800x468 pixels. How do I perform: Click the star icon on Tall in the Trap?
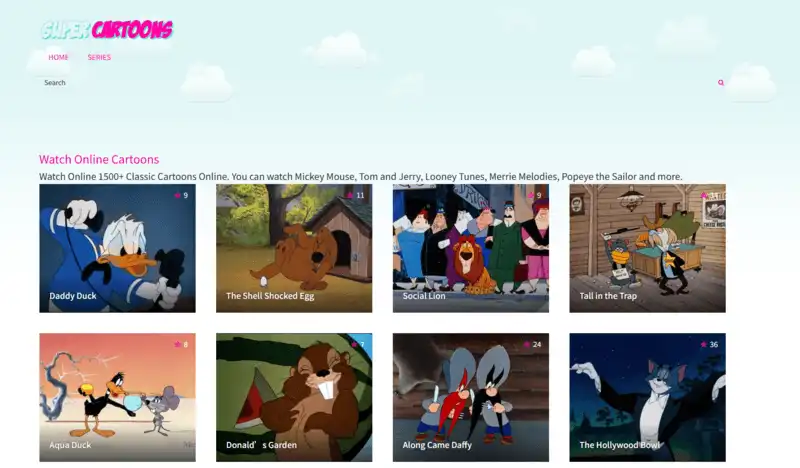(704, 195)
